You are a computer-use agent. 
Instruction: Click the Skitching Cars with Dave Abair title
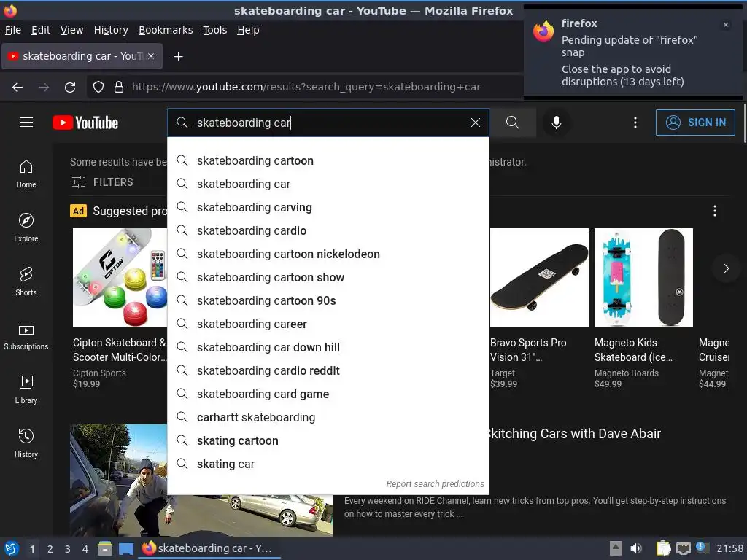[x=575, y=433]
